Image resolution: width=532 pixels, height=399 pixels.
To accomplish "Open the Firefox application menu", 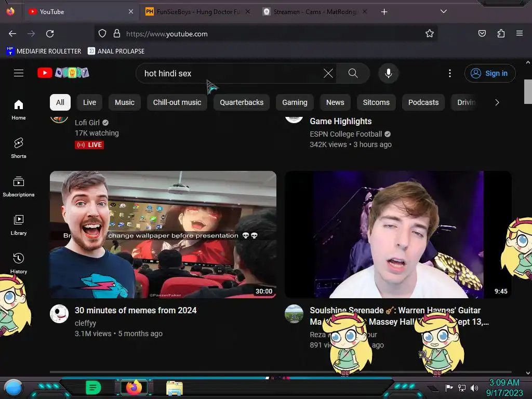I will click(520, 33).
